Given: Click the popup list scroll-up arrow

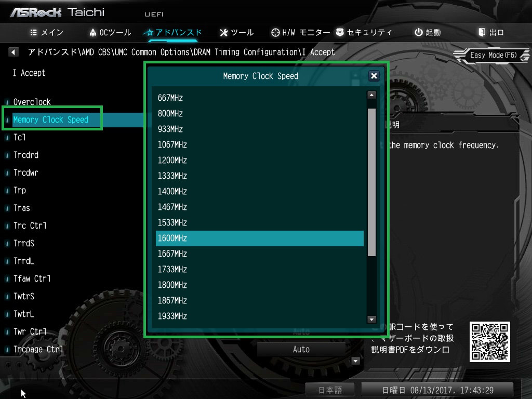Looking at the screenshot, I should [x=372, y=95].
